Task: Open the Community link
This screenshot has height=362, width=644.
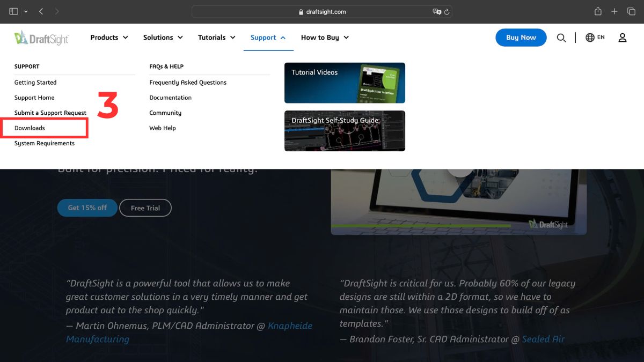Action: tap(165, 113)
